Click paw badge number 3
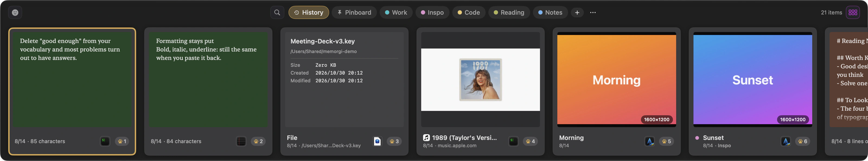The height and width of the screenshot is (161, 868). pyautogui.click(x=394, y=141)
